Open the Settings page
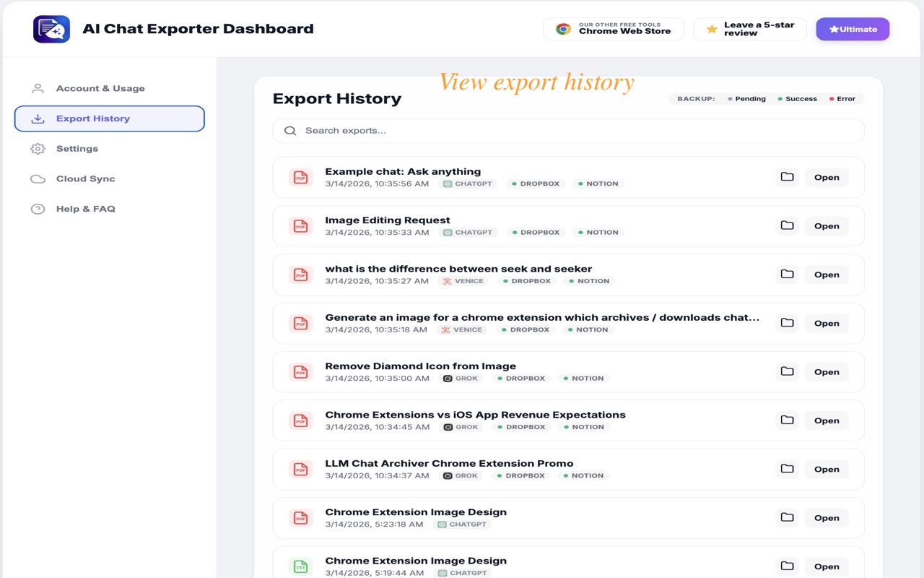The height and width of the screenshot is (578, 924). point(110,149)
